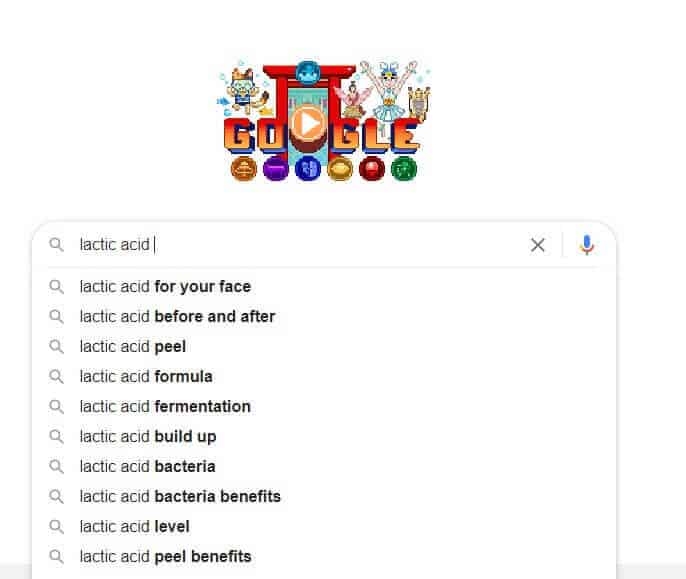Choose the 'lactic acid level' suggestion
The width and height of the screenshot is (686, 579).
[x=324, y=526]
